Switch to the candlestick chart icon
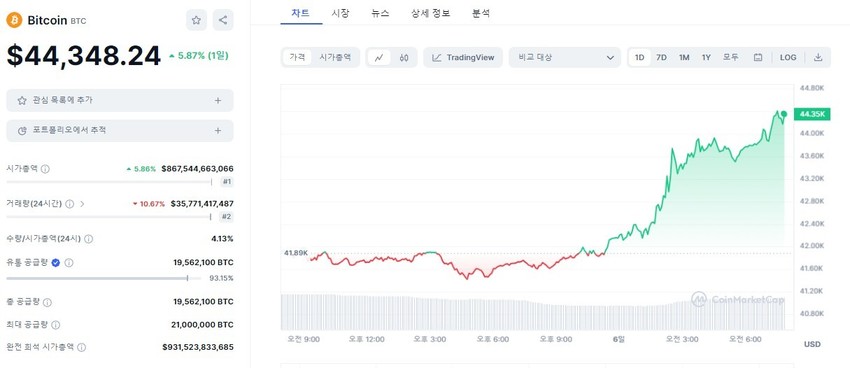This screenshot has width=850, height=368. [403, 57]
